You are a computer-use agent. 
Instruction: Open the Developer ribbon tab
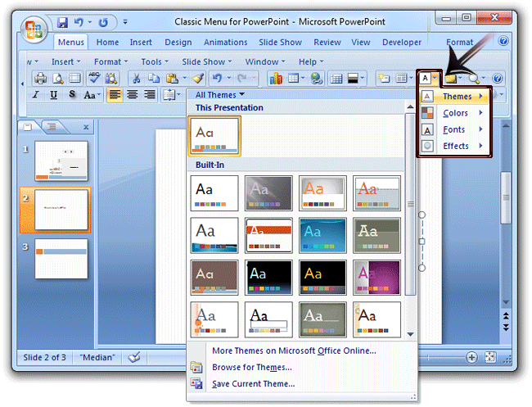[402, 43]
